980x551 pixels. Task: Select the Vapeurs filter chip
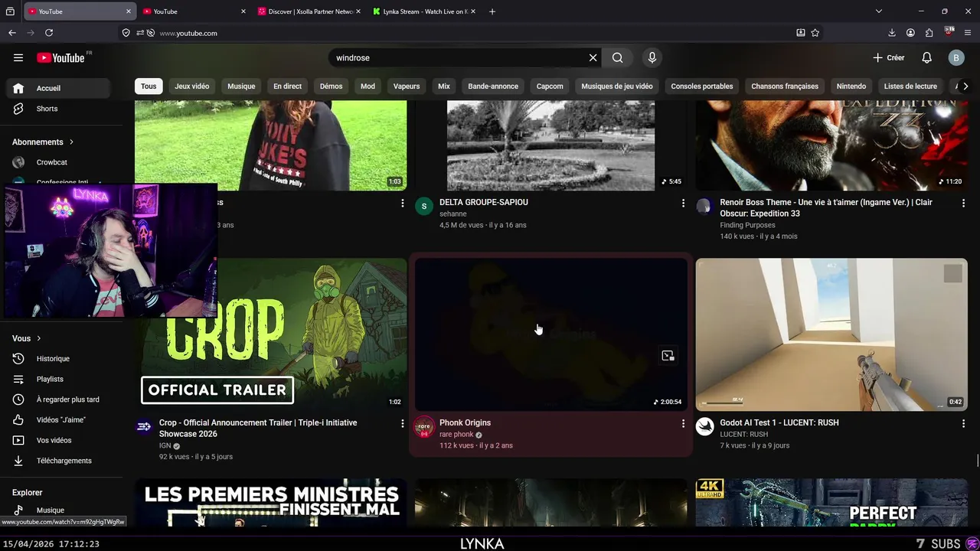[x=407, y=86]
